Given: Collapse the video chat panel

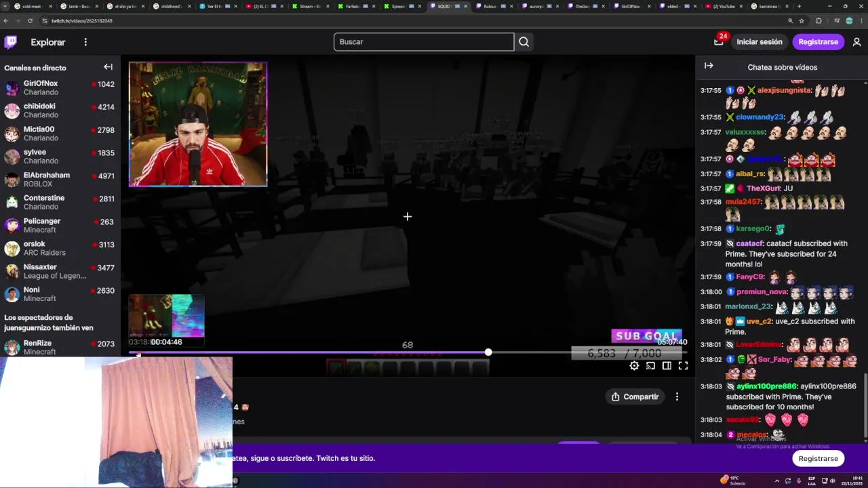Looking at the screenshot, I should tap(709, 66).
